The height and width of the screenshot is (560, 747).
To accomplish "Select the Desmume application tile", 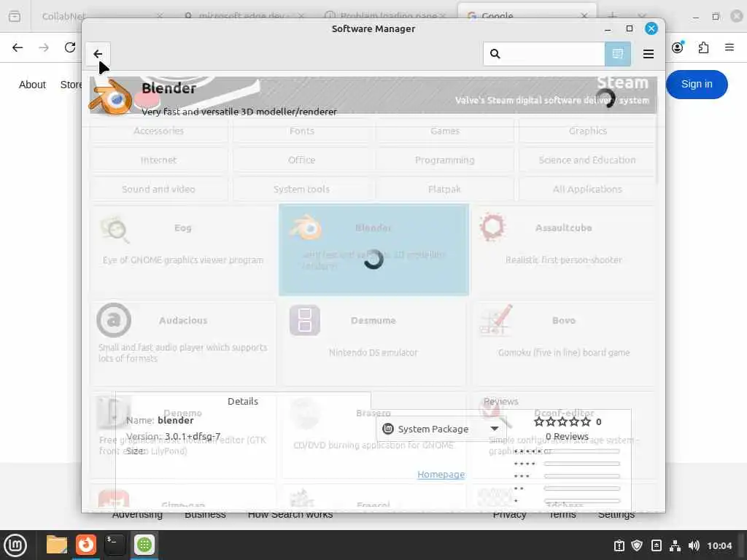I will (373, 343).
